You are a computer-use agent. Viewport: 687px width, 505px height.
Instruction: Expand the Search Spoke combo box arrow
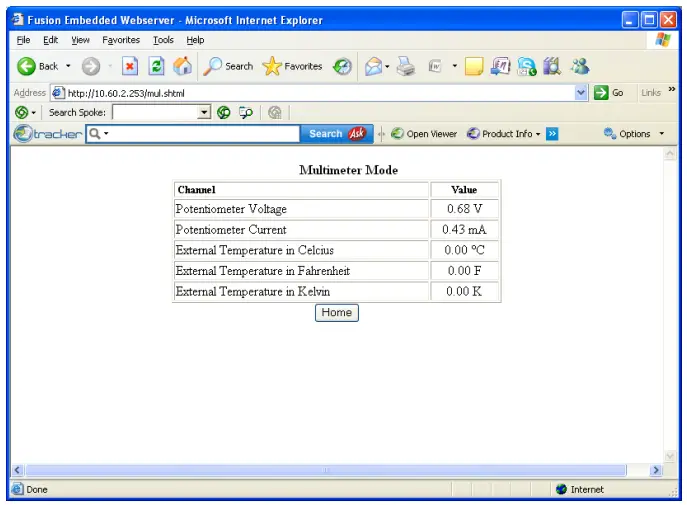pyautogui.click(x=204, y=113)
